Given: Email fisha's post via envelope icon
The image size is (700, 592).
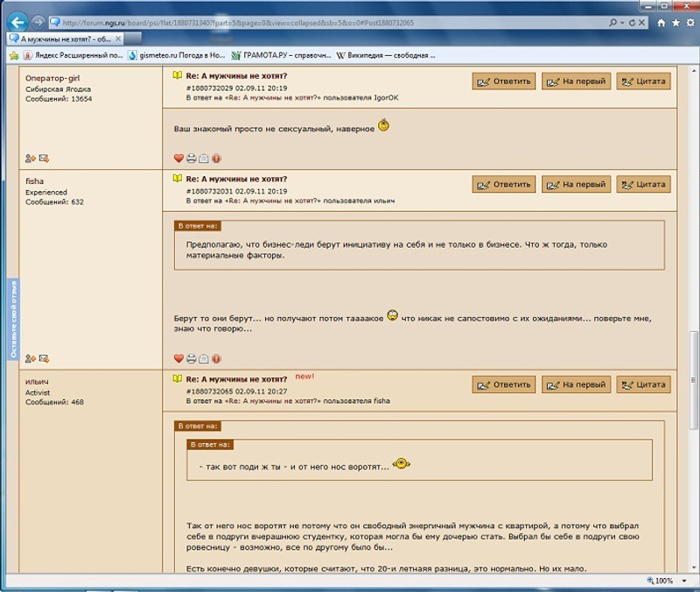Looking at the screenshot, I should tap(204, 358).
